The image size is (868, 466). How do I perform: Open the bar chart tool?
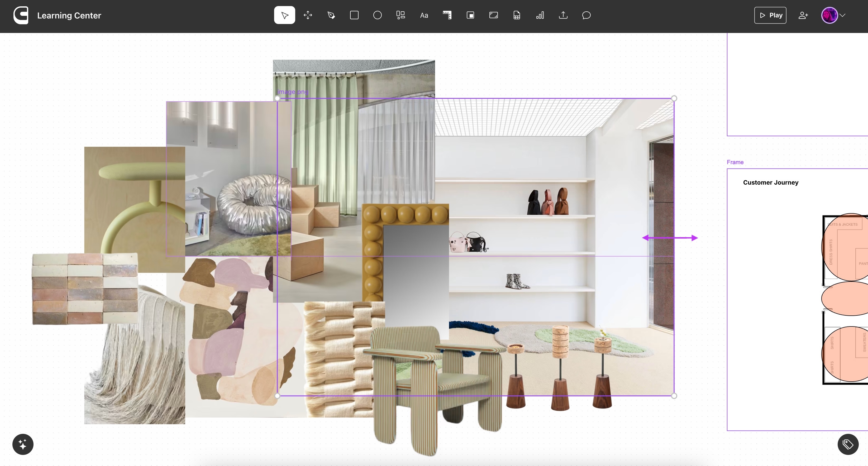[540, 15]
